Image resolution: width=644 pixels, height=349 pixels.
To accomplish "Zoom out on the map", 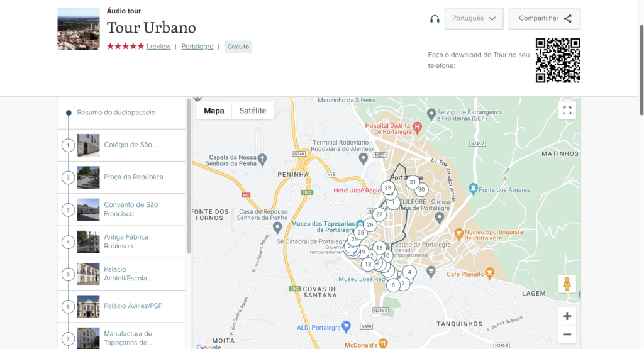I will click(x=567, y=335).
